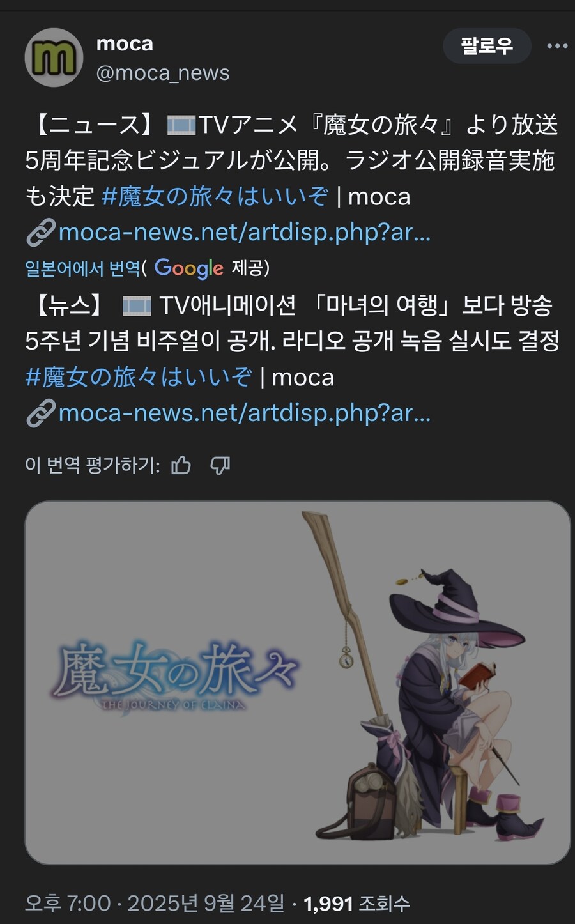Click the link chain icon in original tweet
The width and height of the screenshot is (575, 924).
(41, 233)
